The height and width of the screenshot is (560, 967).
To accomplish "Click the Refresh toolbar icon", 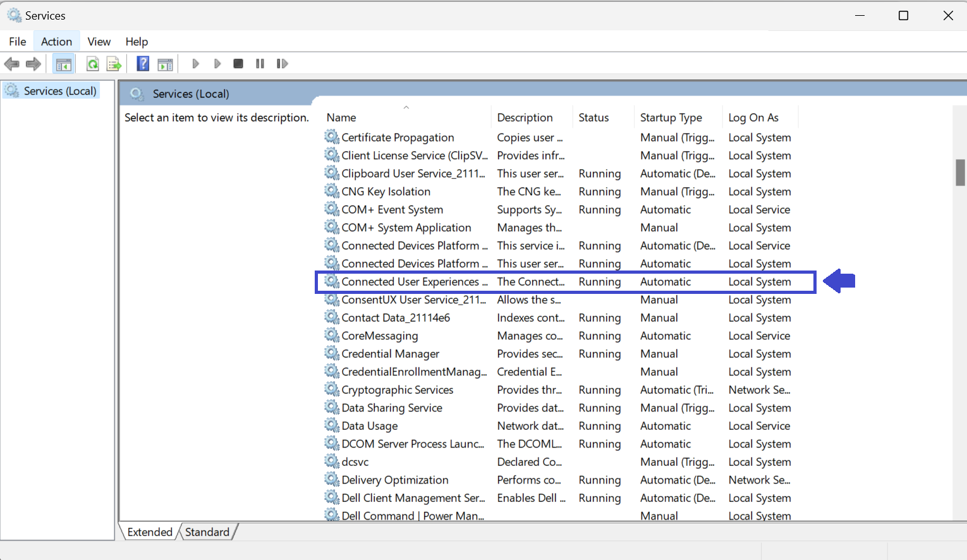I will click(92, 64).
